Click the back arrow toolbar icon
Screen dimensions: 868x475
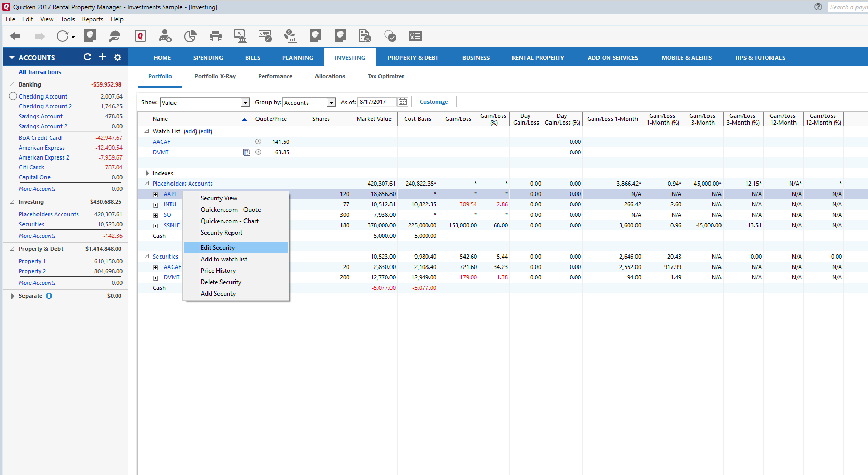15,36
